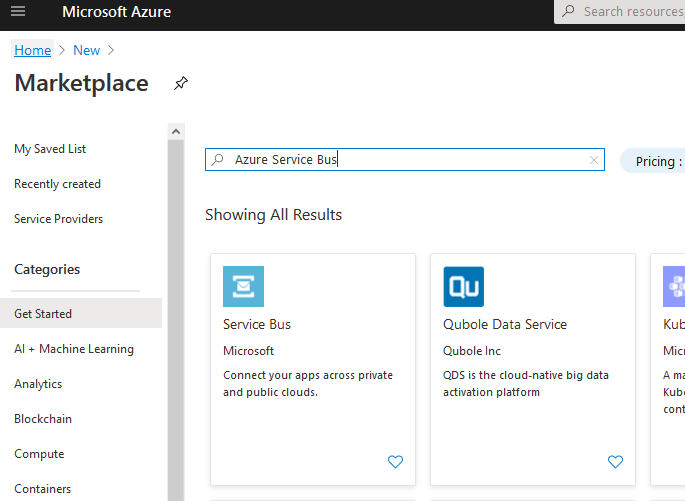685x501 pixels.
Task: Click the magnifier icon in marketplace search
Action: [218, 160]
